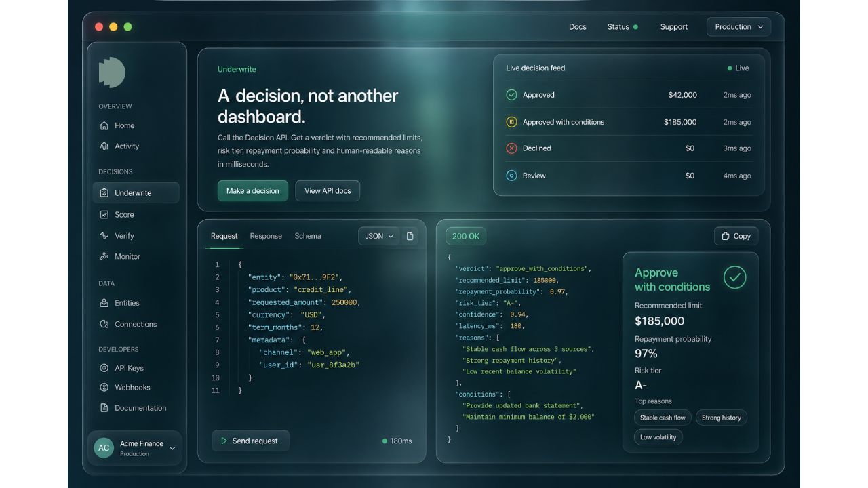Click the AC account avatar
The image size is (868, 488).
(104, 448)
